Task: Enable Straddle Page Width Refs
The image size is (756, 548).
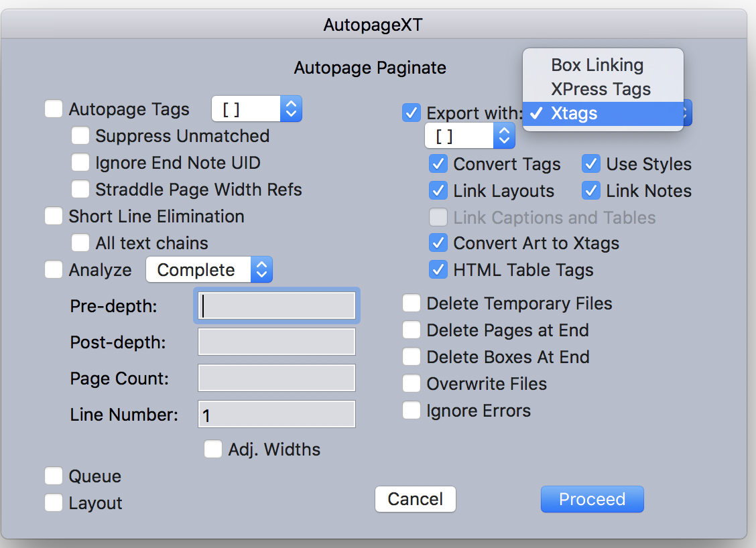Action: (x=80, y=190)
